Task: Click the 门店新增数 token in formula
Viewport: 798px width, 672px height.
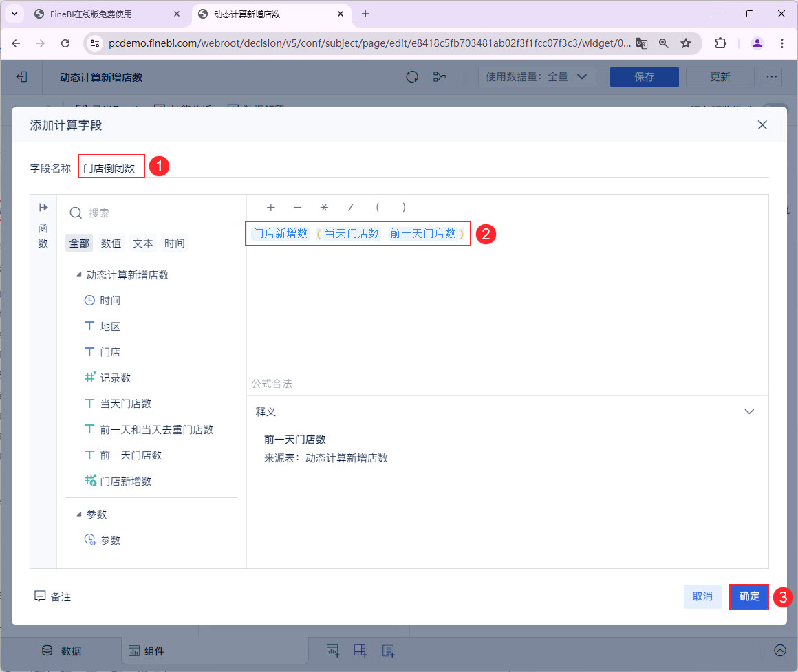Action: pyautogui.click(x=281, y=233)
